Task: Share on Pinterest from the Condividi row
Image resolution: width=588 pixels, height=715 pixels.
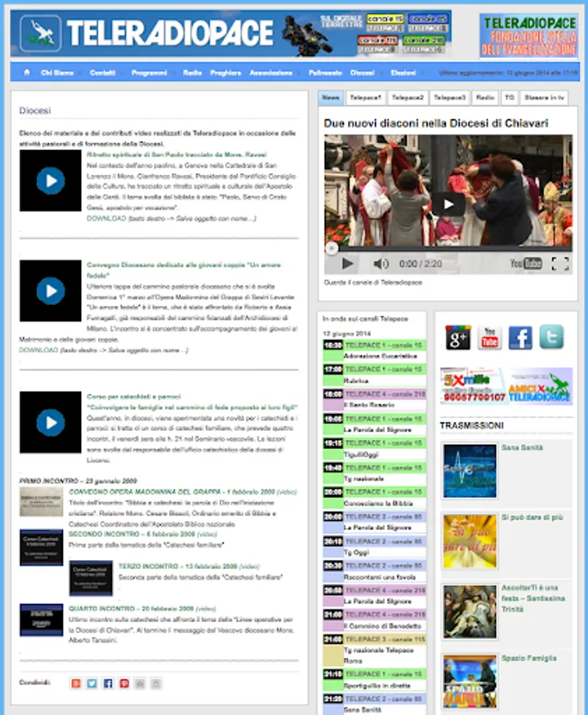Action: coord(124,683)
